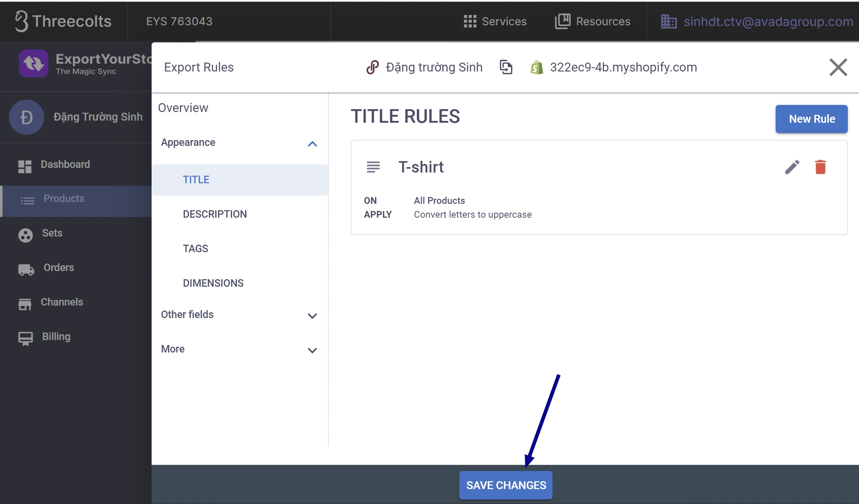Click the Threecolts brand name
This screenshot has height=504, width=859.
[x=72, y=21]
